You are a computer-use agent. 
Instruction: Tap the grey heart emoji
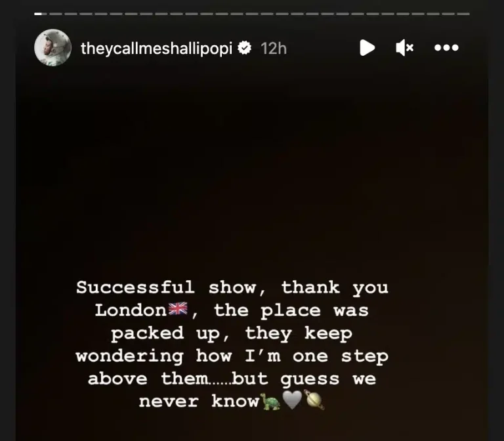coord(292,400)
